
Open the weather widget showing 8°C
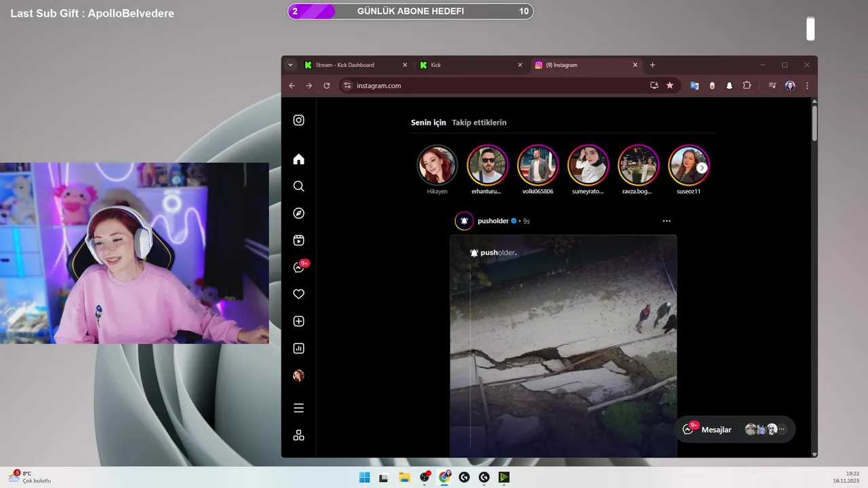29,477
